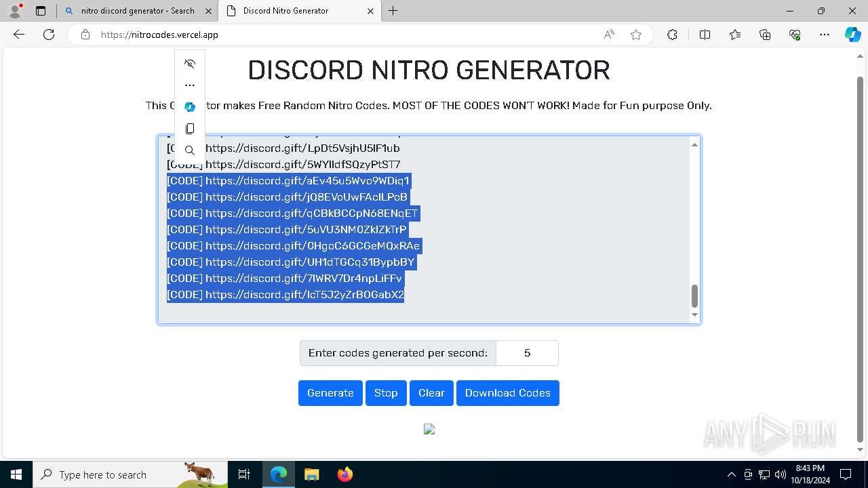Open Task View on the taskbar
Screen dimensions: 868x488
click(x=245, y=474)
